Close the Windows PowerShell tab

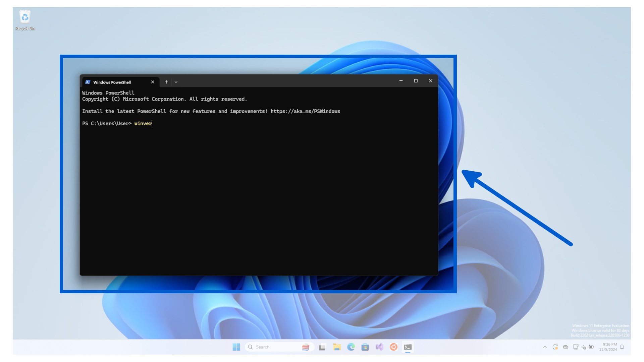(153, 82)
